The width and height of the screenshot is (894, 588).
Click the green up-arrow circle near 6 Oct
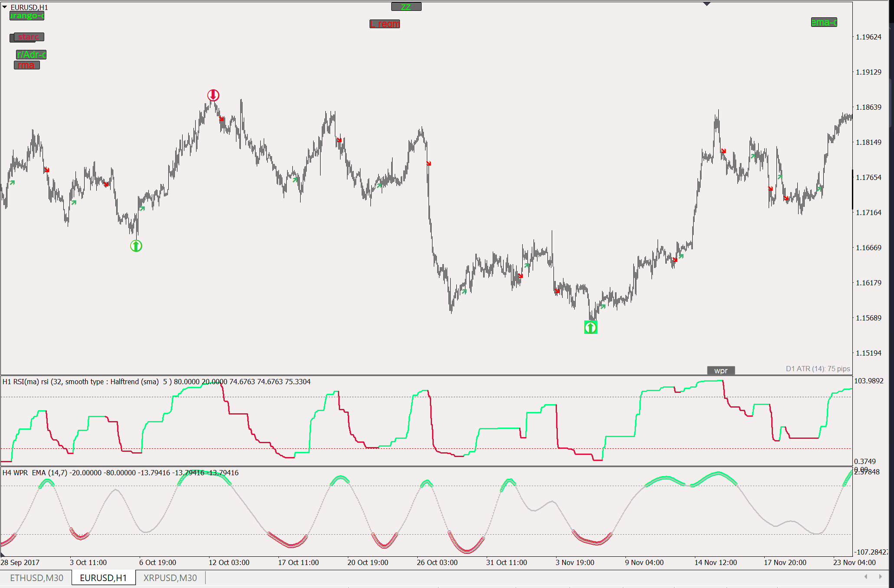[136, 246]
